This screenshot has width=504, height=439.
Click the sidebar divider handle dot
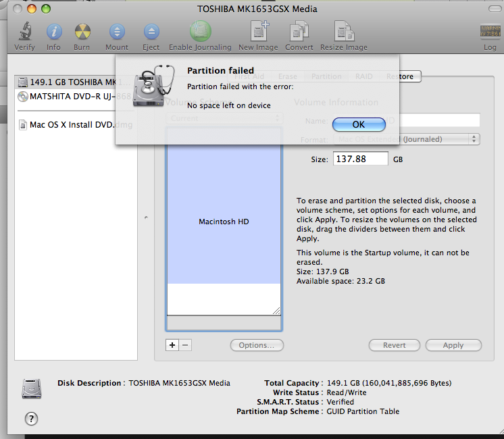[146, 217]
